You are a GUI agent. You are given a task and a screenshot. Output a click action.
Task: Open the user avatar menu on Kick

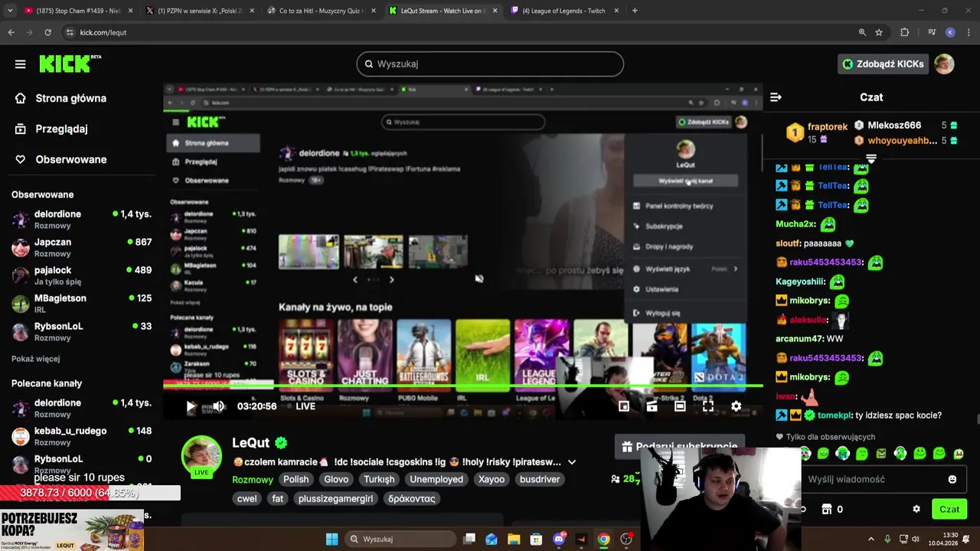[944, 64]
